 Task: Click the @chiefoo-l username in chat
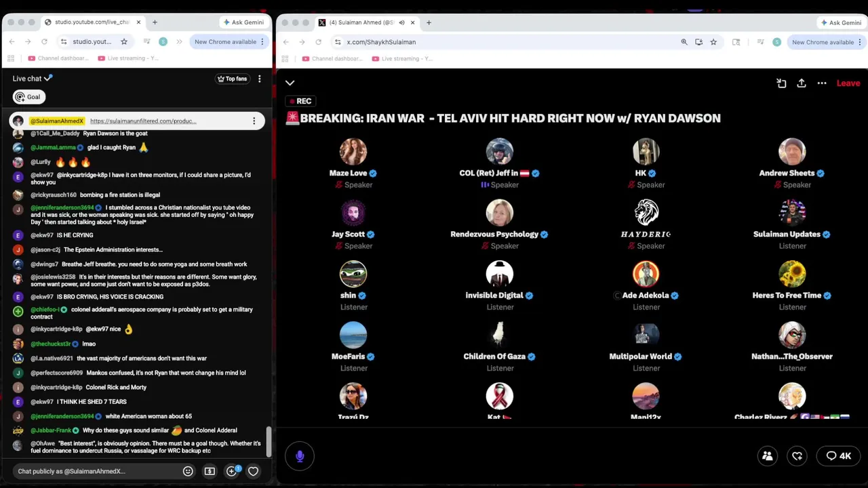pos(45,310)
